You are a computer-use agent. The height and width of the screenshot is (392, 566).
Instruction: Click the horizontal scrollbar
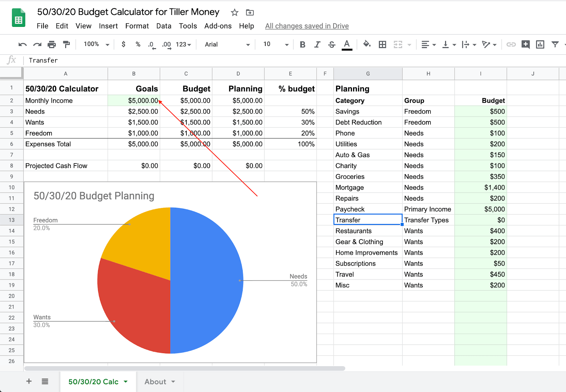[185, 368]
